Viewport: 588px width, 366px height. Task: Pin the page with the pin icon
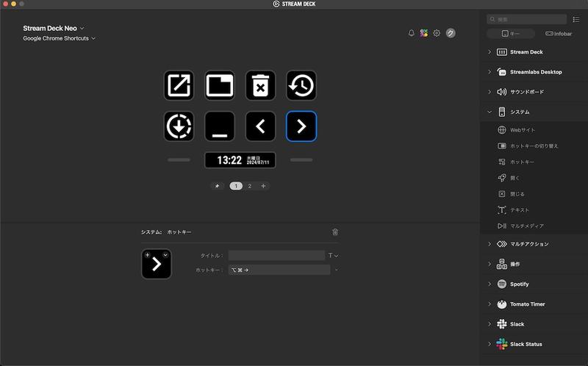click(217, 186)
